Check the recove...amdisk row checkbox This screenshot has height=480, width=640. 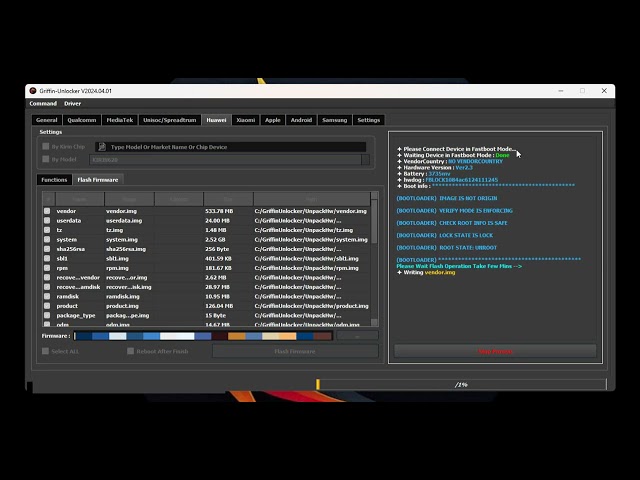[x=47, y=287]
